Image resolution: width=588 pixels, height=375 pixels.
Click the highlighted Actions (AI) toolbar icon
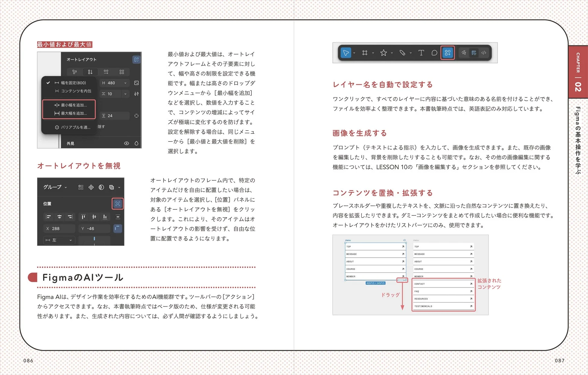point(447,53)
